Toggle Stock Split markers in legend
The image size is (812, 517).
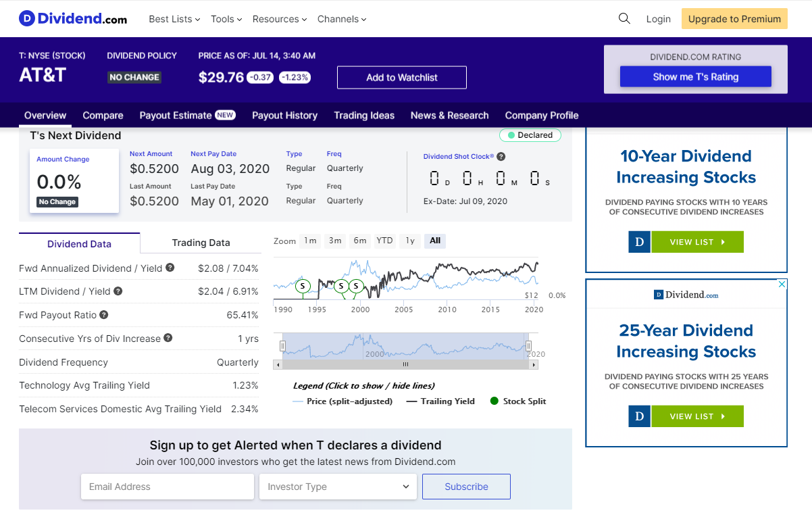[518, 401]
